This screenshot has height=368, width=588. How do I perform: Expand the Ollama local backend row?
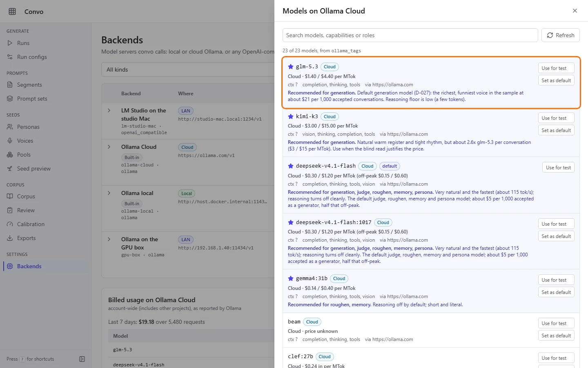[109, 193]
